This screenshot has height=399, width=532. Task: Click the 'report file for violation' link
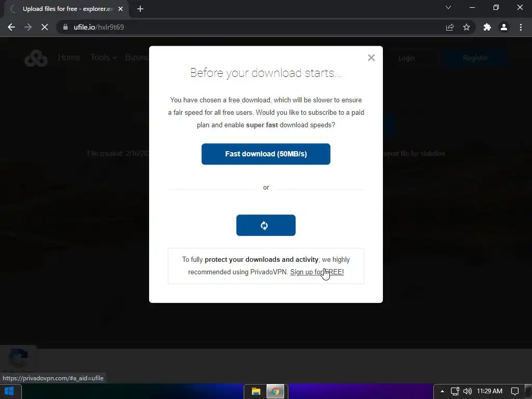coord(414,154)
